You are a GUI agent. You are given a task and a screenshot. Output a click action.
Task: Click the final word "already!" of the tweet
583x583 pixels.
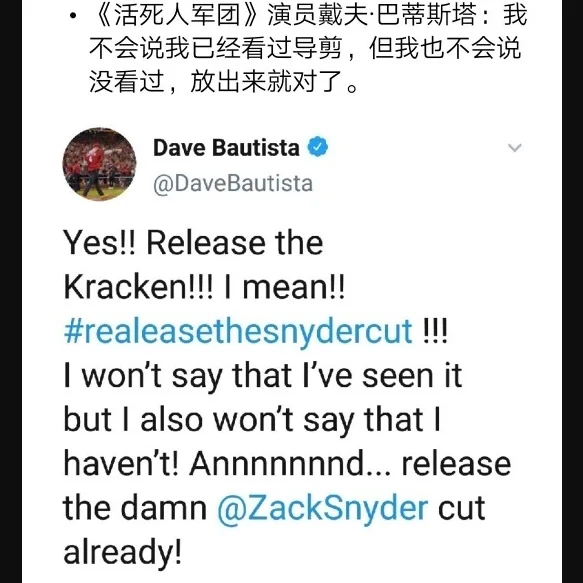123,553
